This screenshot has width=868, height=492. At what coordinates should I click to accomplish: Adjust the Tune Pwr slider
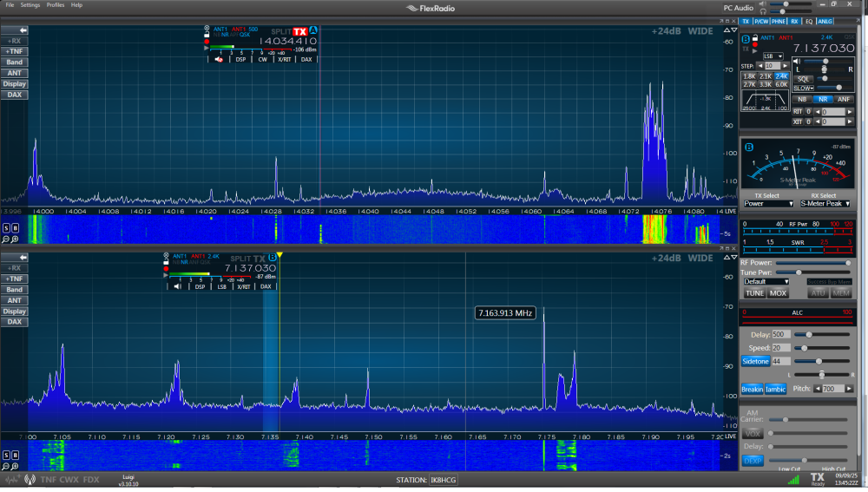pyautogui.click(x=812, y=272)
